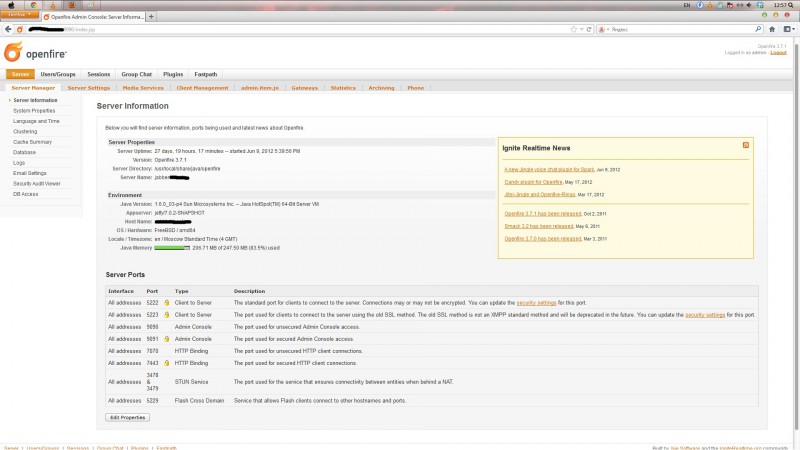Open the volume icon in menu bar
The width and height of the screenshot is (800, 450).
pyautogui.click(x=749, y=5)
